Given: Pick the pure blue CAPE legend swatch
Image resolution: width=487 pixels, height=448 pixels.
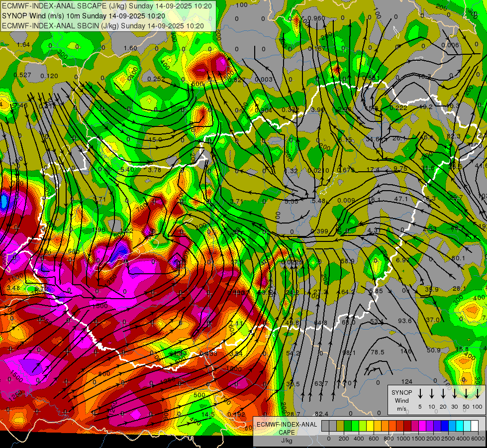Looking at the screenshot, I should [x=445, y=426].
